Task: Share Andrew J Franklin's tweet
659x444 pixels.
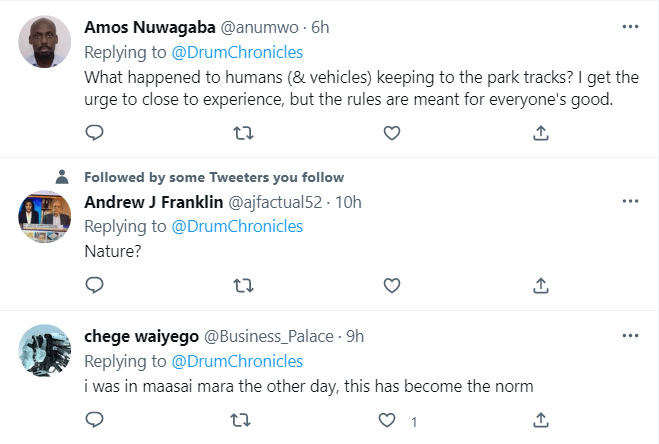Action: [540, 285]
